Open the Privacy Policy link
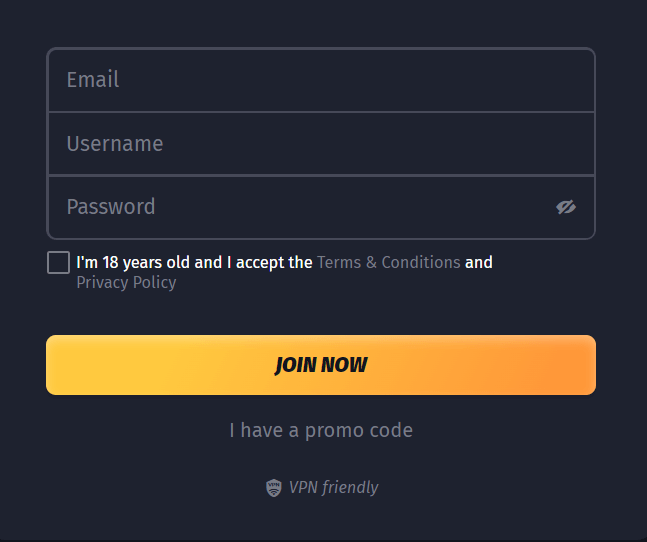The width and height of the screenshot is (647, 542). (x=126, y=283)
